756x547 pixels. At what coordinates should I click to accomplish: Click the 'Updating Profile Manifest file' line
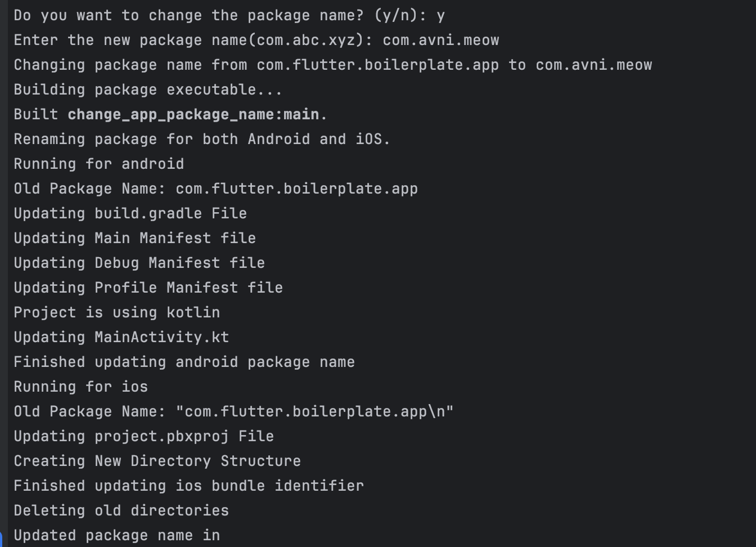coord(148,288)
